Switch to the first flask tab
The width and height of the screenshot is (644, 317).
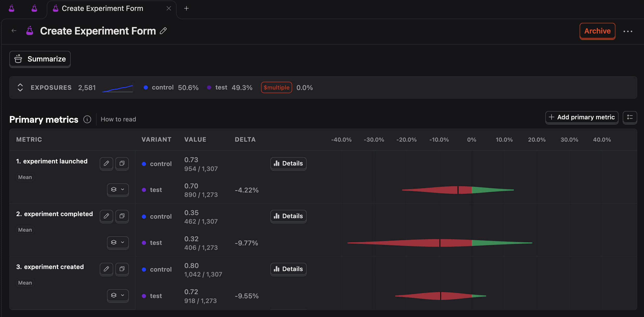tap(11, 9)
